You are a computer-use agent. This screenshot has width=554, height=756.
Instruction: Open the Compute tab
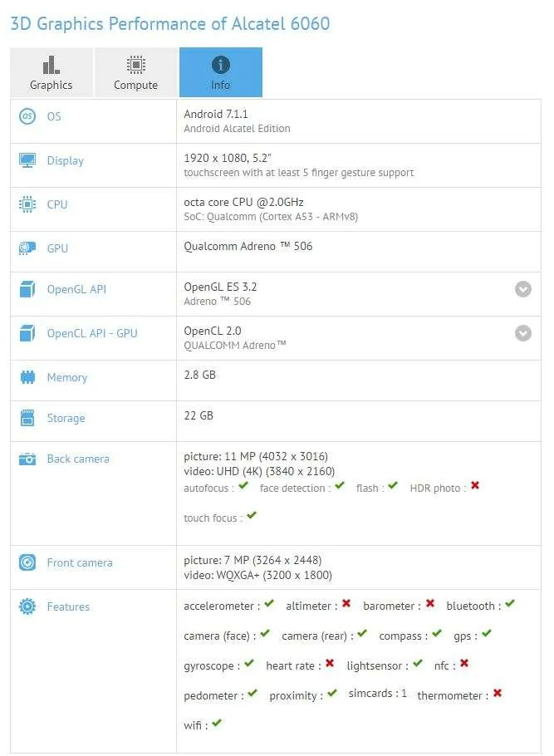(x=136, y=72)
